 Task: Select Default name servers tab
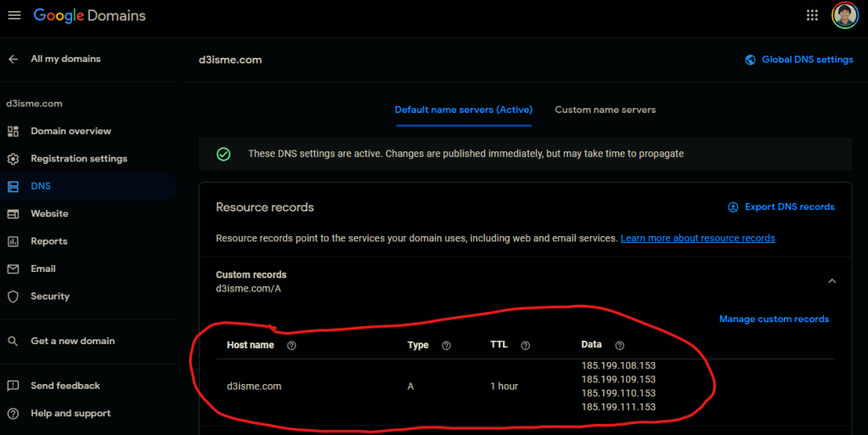[x=463, y=110]
